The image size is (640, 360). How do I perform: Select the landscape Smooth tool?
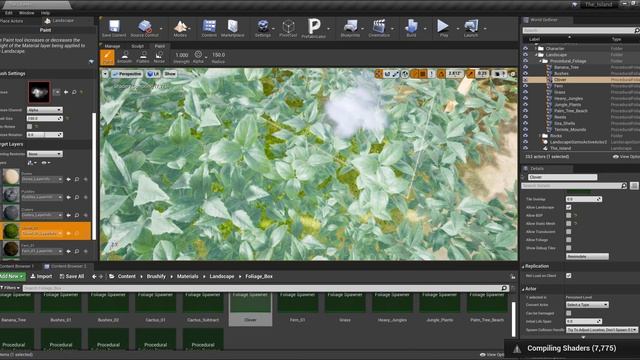pos(125,57)
